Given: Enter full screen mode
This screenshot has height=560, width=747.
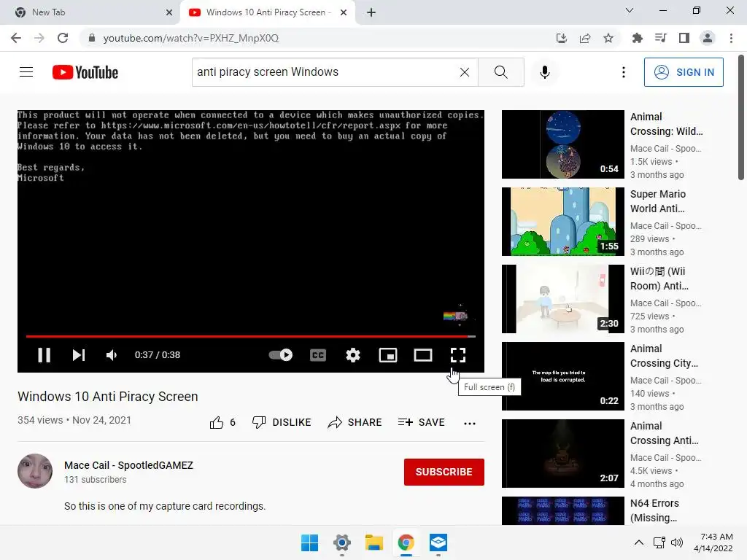Looking at the screenshot, I should tap(458, 355).
